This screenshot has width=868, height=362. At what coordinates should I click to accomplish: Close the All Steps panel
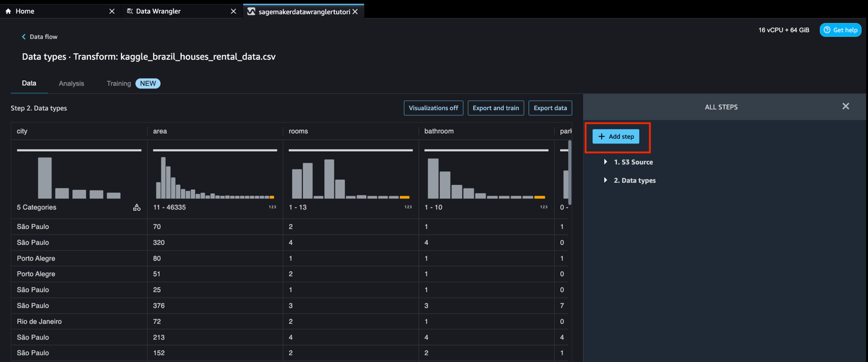[x=846, y=106]
